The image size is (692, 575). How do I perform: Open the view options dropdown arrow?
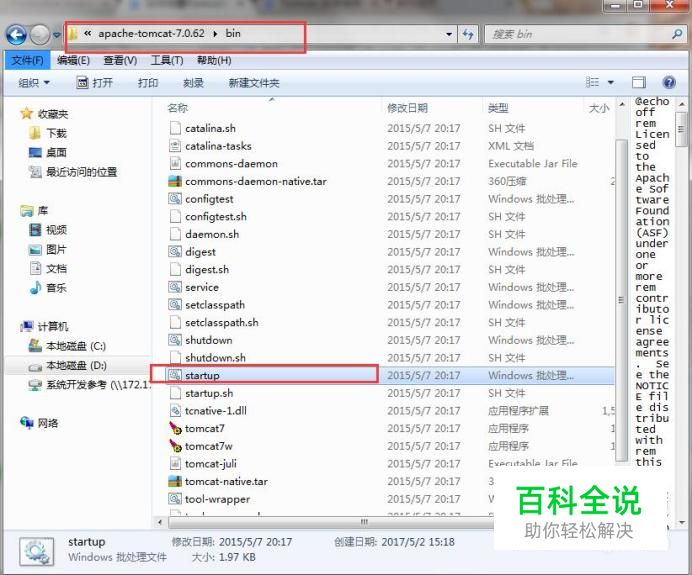(611, 83)
